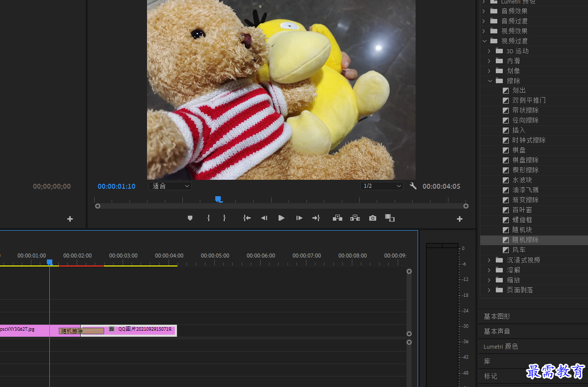Image resolution: width=588 pixels, height=387 pixels.
Task: Open the 1/2 playback resolution dropdown
Action: click(382, 186)
